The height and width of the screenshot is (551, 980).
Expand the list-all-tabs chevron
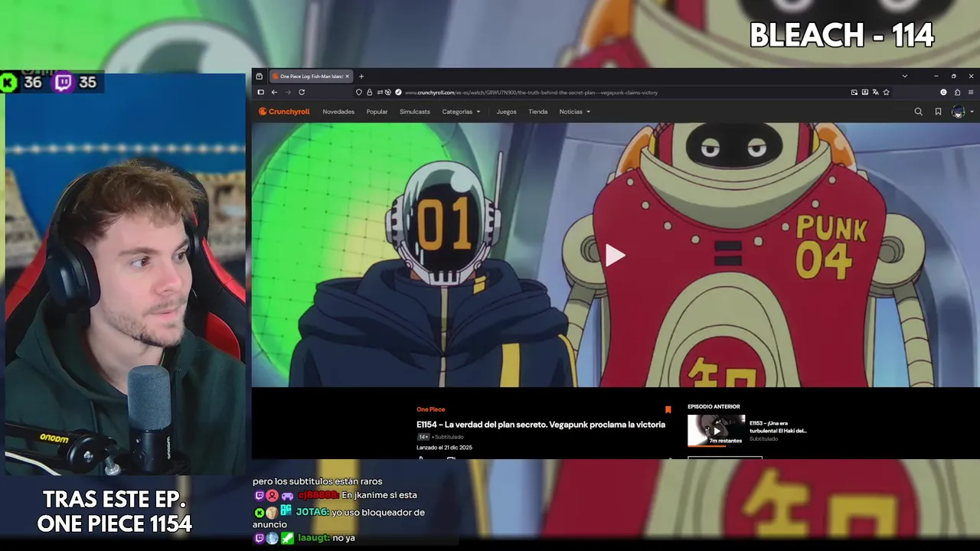tap(904, 77)
